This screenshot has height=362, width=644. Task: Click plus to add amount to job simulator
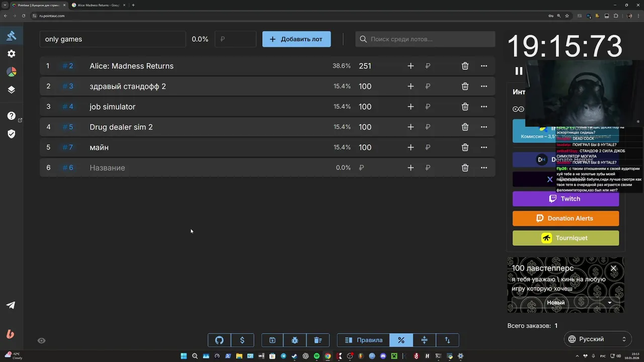[x=411, y=107]
